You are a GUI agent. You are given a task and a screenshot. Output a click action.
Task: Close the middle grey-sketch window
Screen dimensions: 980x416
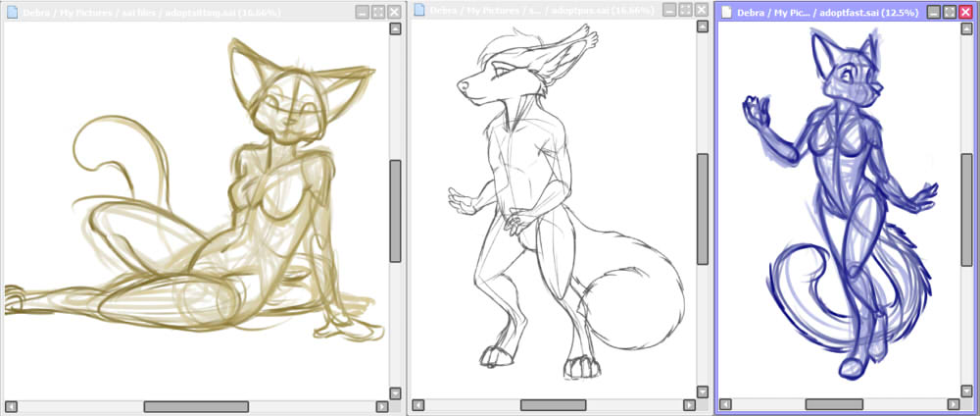click(x=702, y=10)
